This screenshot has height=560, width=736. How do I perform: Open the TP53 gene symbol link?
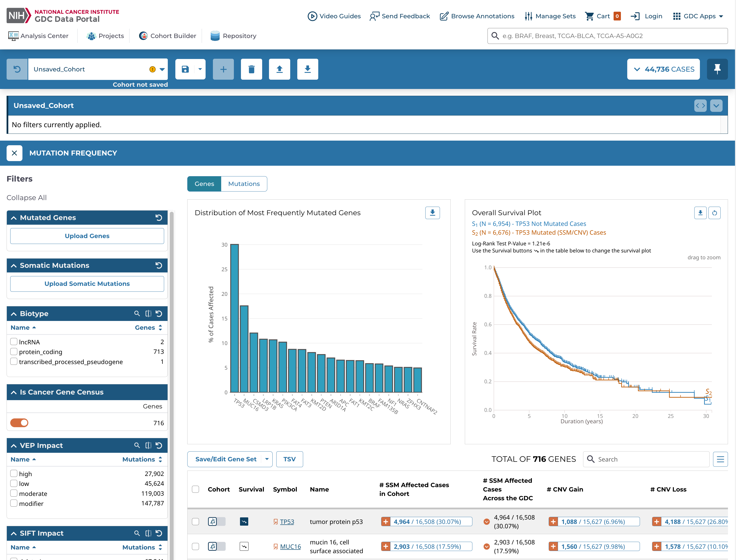287,522
